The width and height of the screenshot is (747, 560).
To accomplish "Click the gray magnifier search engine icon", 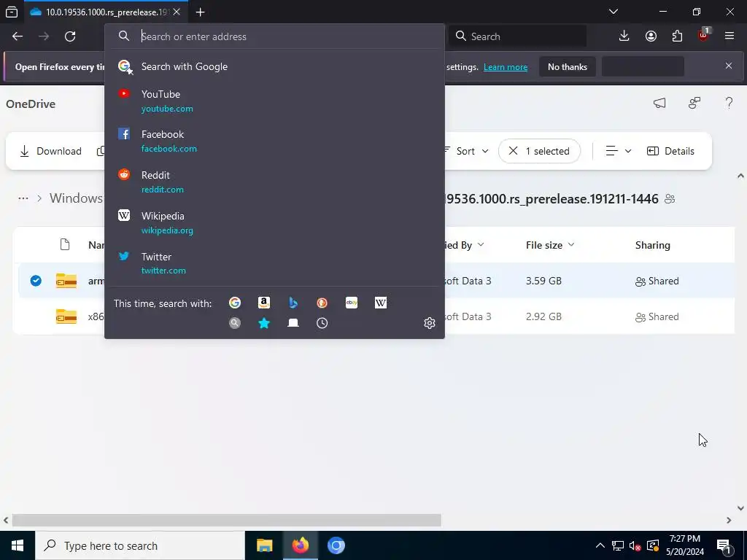I will point(235,323).
